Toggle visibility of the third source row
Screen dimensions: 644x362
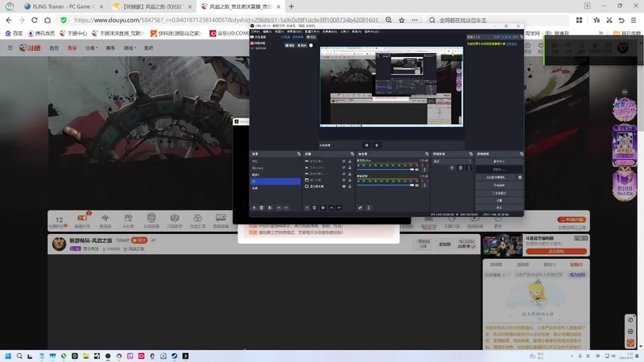pyautogui.click(x=344, y=174)
